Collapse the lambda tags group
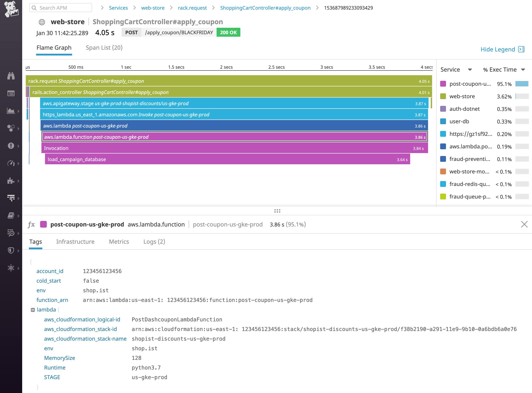The image size is (532, 393). point(32,310)
